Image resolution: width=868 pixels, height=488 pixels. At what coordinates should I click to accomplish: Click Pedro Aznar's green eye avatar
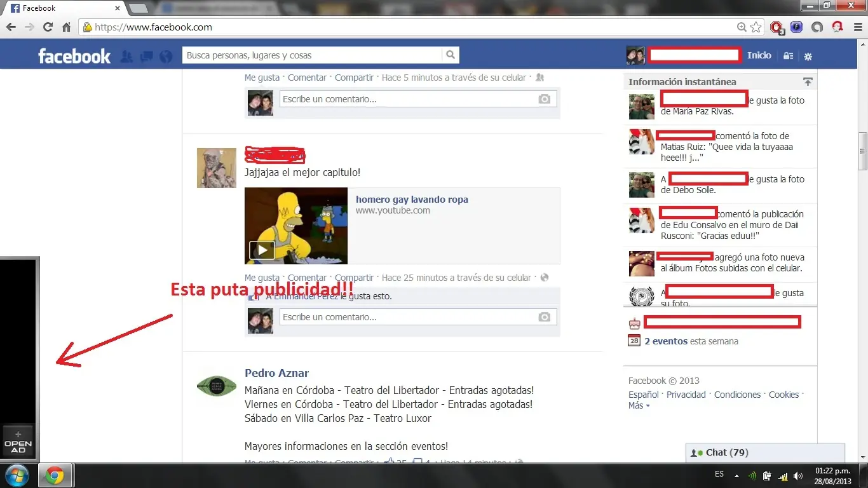(217, 386)
